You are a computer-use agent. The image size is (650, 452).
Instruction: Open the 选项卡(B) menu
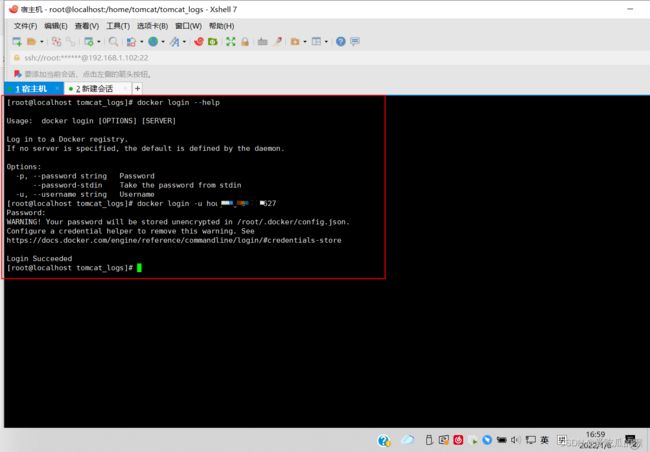(152, 26)
